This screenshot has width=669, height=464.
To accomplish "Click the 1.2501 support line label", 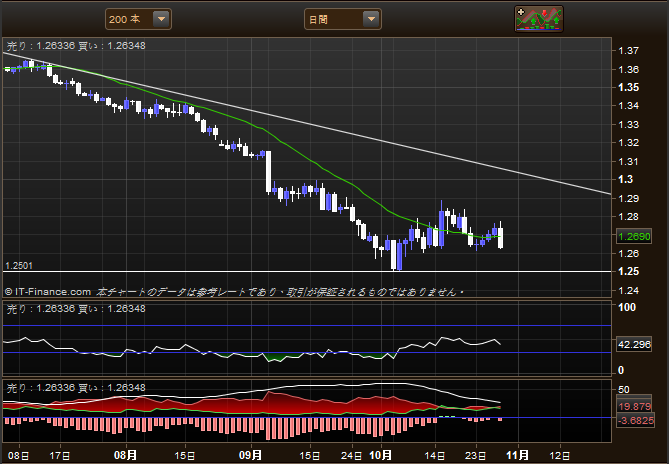I will click(x=19, y=266).
